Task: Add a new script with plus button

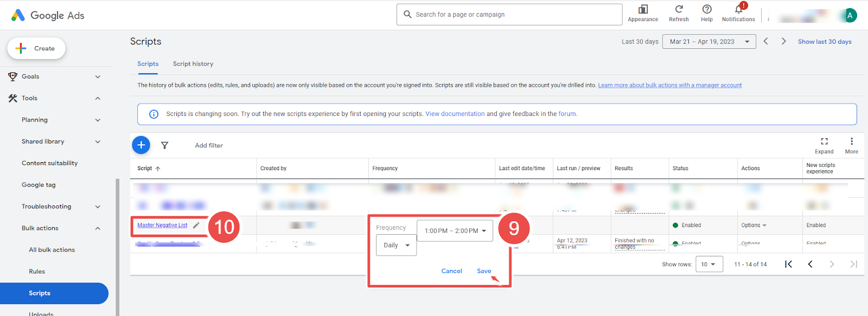Action: [141, 145]
